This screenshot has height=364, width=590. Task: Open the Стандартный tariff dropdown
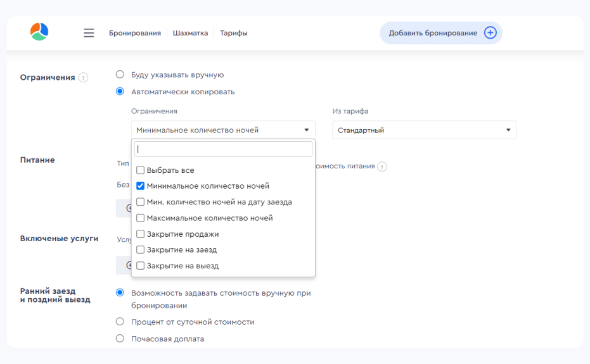(425, 130)
